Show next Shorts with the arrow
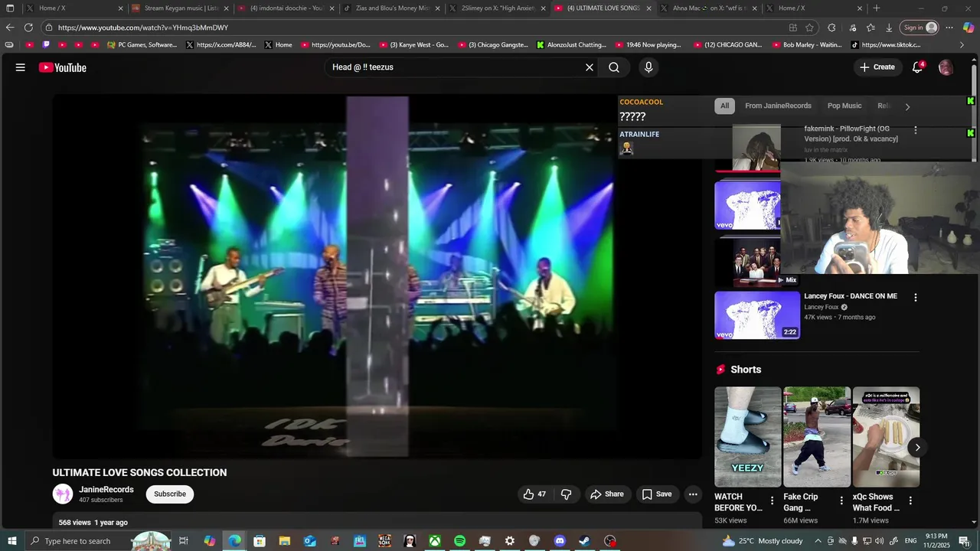 (x=917, y=448)
